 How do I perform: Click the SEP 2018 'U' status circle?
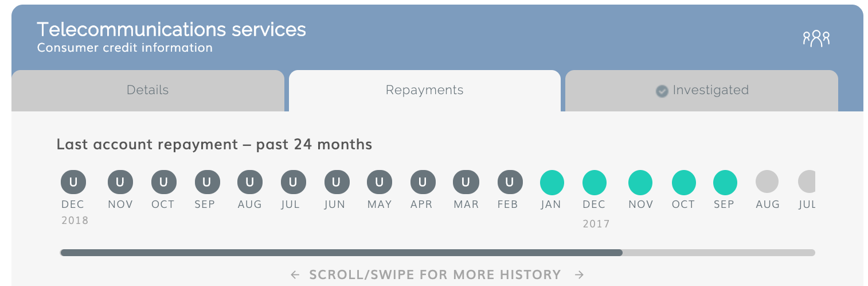(x=207, y=182)
